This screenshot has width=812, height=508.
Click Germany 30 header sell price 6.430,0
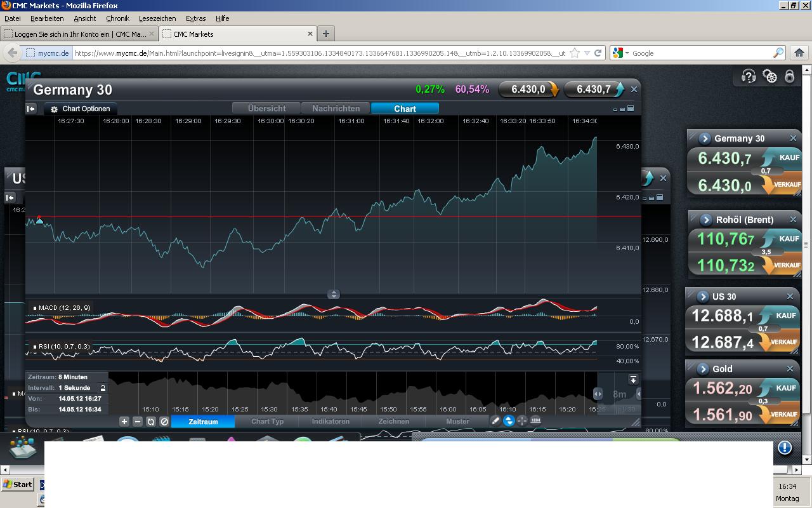529,90
